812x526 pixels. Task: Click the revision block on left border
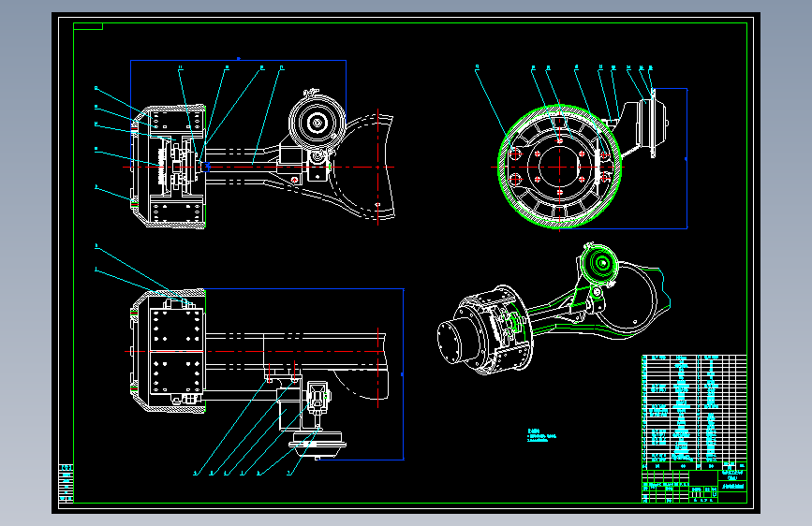66,484
